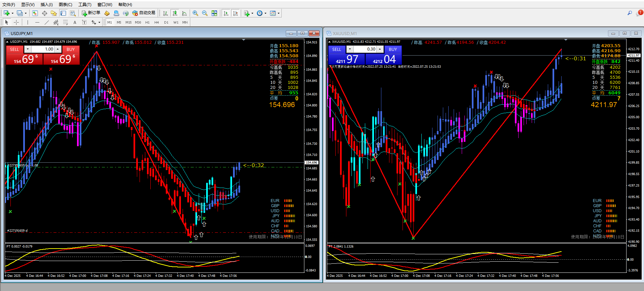Select the Arrows objects tool

(94, 22)
